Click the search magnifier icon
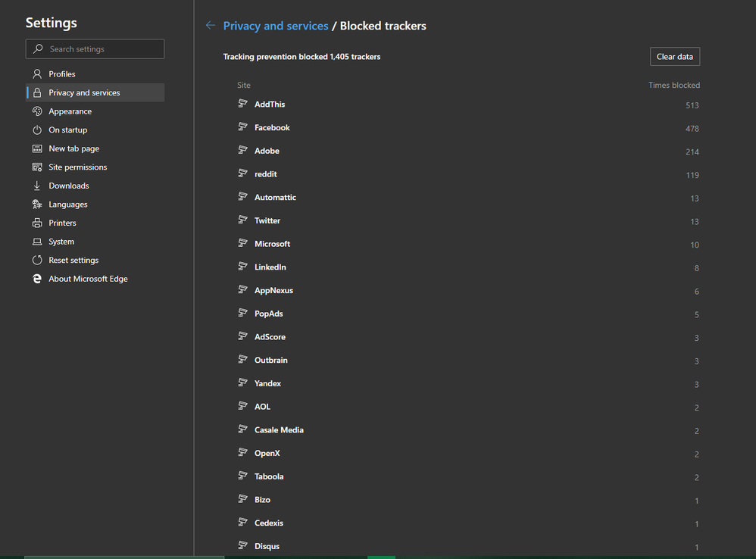This screenshot has height=559, width=756. [38, 48]
